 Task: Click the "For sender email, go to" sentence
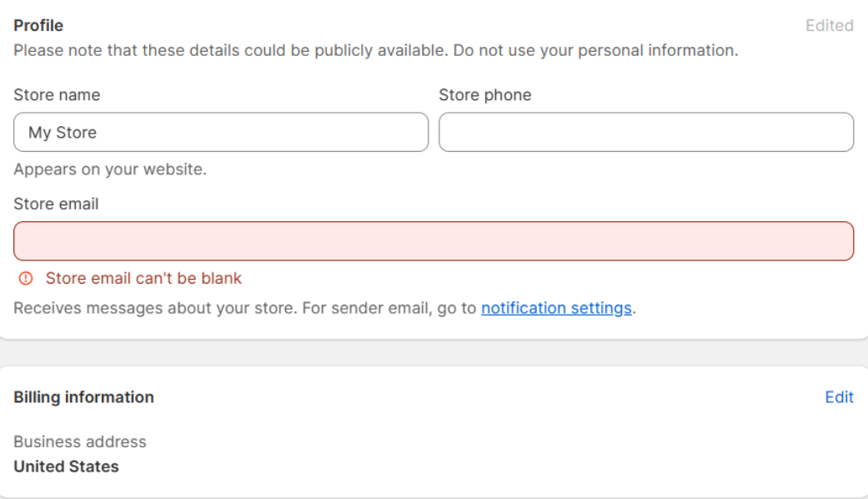click(x=389, y=308)
